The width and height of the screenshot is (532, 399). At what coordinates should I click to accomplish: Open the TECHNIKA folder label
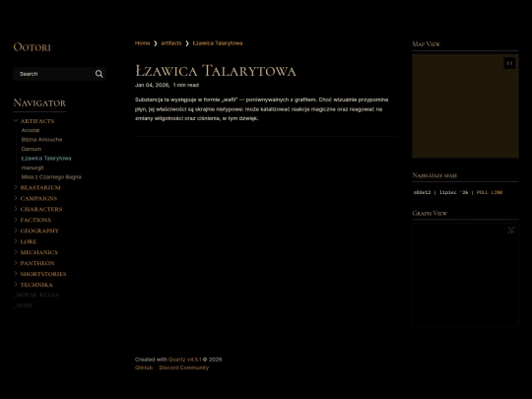click(x=36, y=285)
